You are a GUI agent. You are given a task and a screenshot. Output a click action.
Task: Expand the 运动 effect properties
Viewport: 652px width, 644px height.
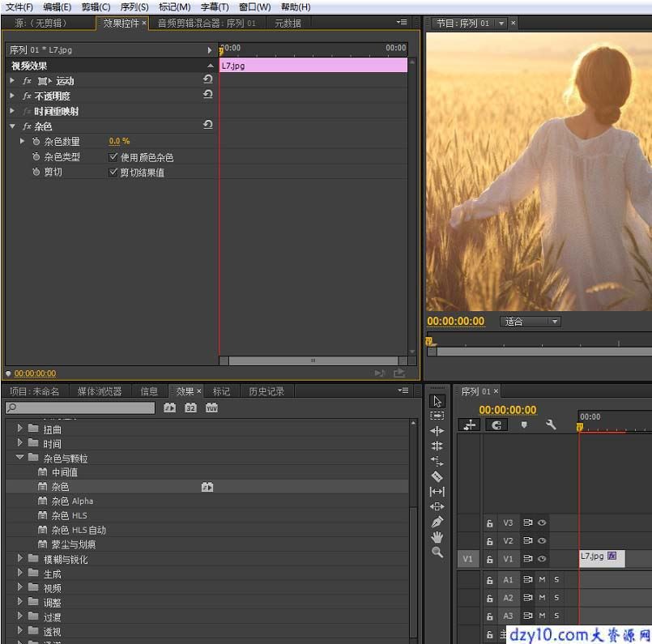point(12,80)
